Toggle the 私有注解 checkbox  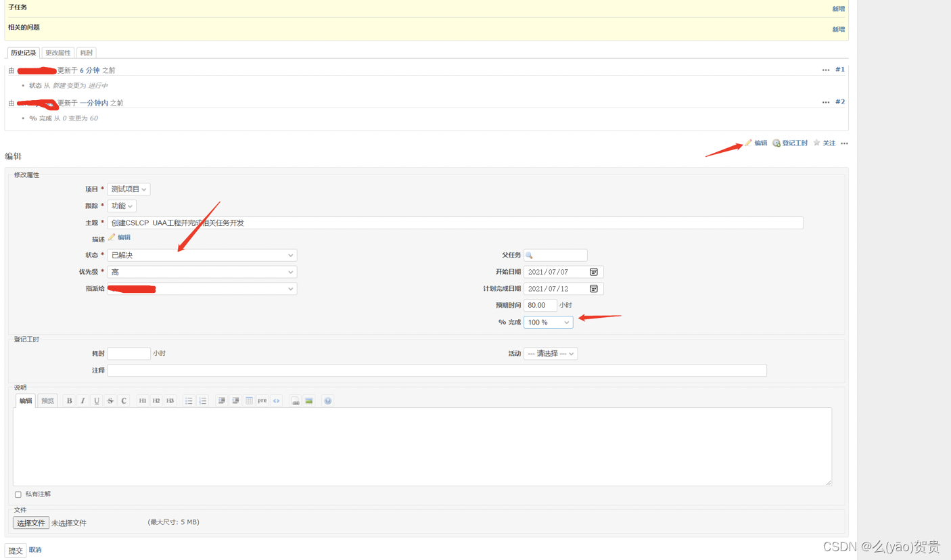click(x=18, y=494)
